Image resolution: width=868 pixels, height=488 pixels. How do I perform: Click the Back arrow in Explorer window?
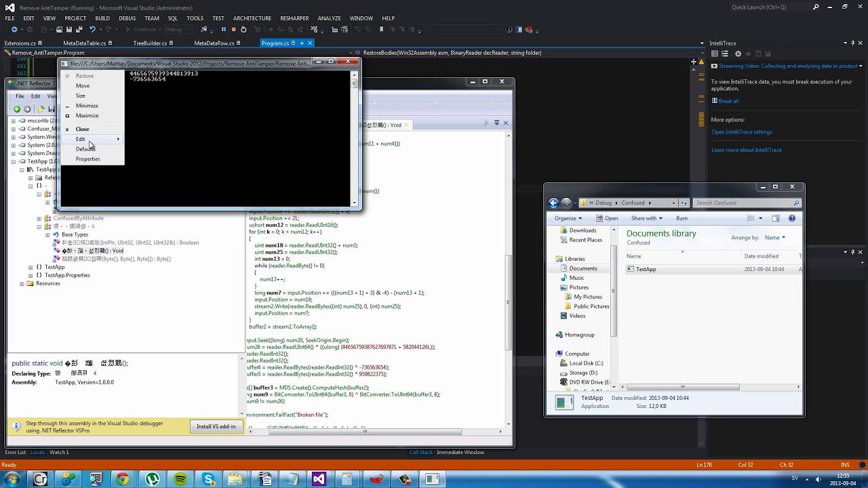pos(553,203)
